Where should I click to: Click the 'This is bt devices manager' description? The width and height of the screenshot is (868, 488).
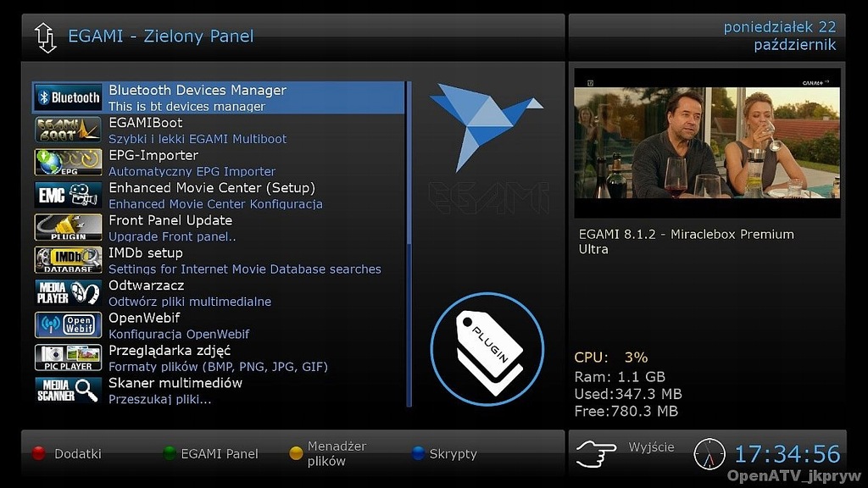pos(186,106)
